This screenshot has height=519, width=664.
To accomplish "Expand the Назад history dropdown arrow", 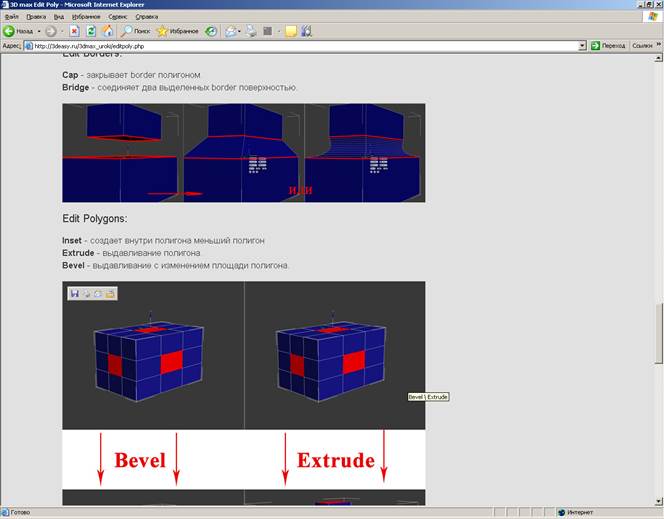I will pyautogui.click(x=39, y=31).
